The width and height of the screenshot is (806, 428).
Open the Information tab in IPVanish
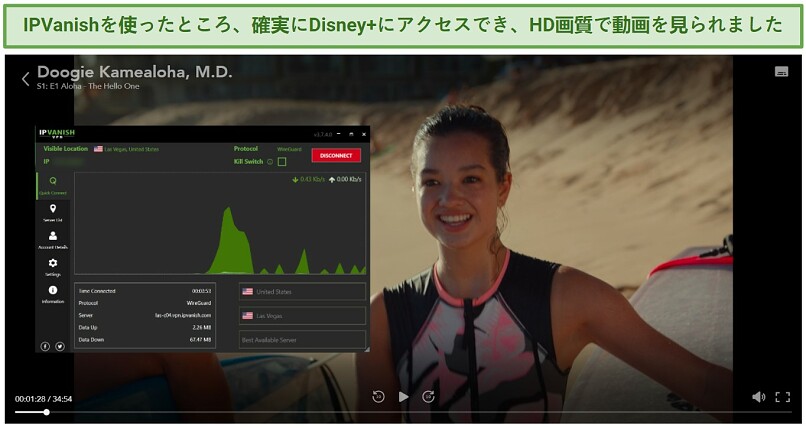click(x=52, y=294)
